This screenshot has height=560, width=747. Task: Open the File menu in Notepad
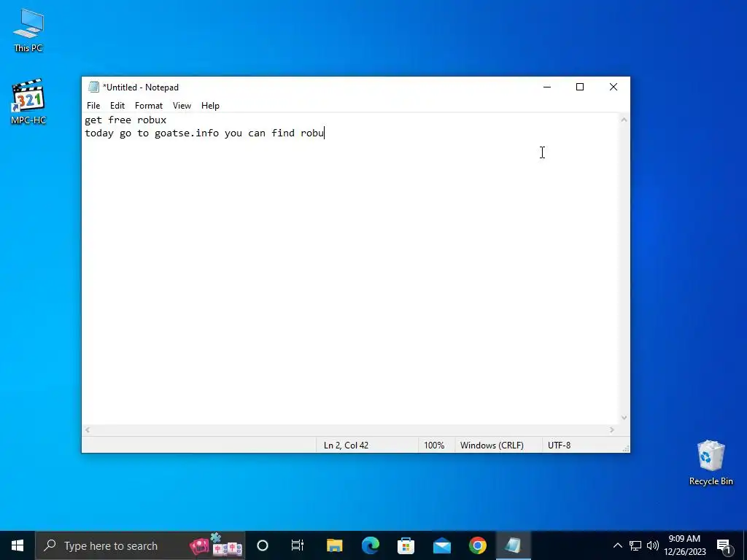(93, 106)
